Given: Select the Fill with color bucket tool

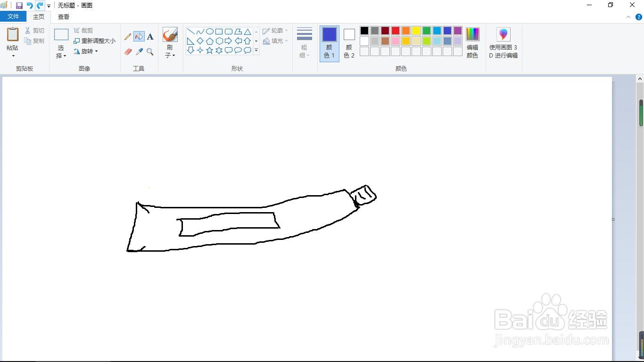Looking at the screenshot, I should (x=139, y=36).
